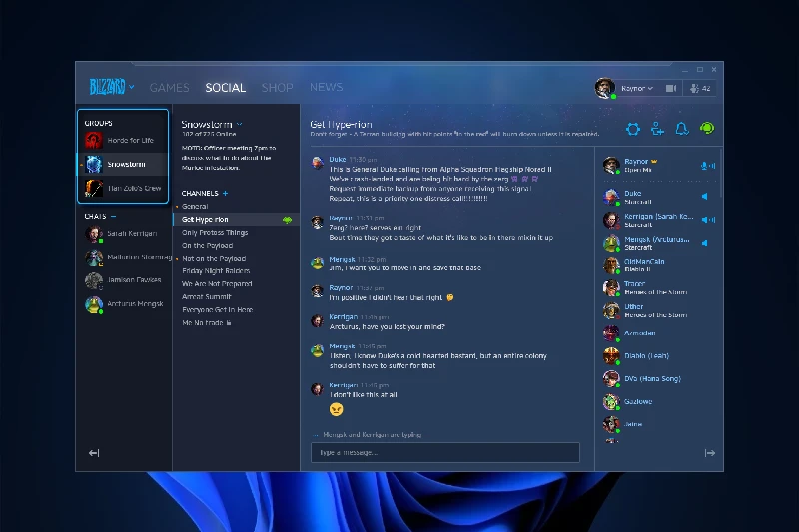Screen dimensions: 799x532
Task: Open the Blizzard logo dropdown menu
Action: tap(110, 88)
